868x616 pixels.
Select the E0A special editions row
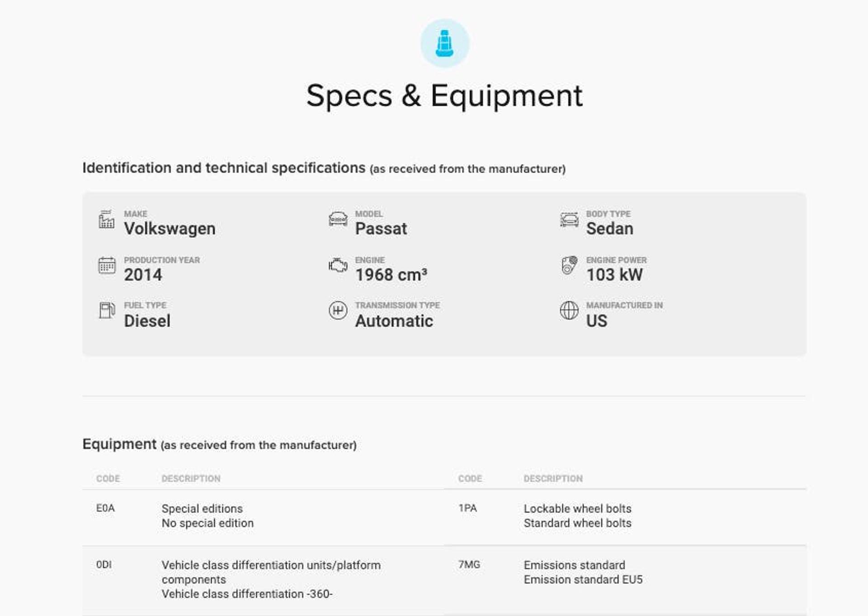pyautogui.click(x=207, y=516)
